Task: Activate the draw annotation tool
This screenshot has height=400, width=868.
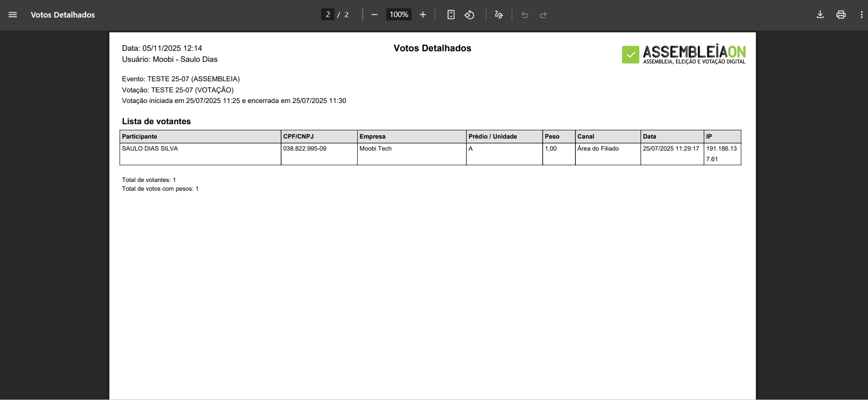Action: pos(499,15)
